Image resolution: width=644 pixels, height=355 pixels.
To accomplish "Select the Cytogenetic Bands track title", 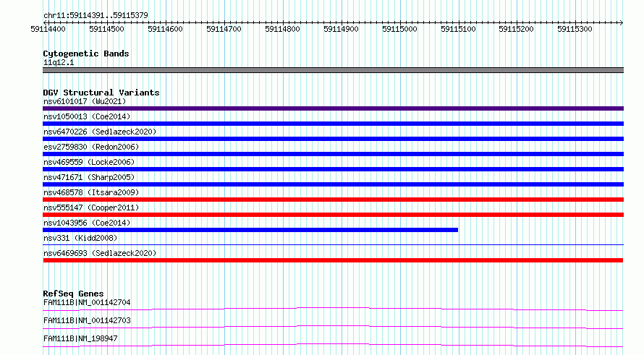I will click(x=86, y=54).
